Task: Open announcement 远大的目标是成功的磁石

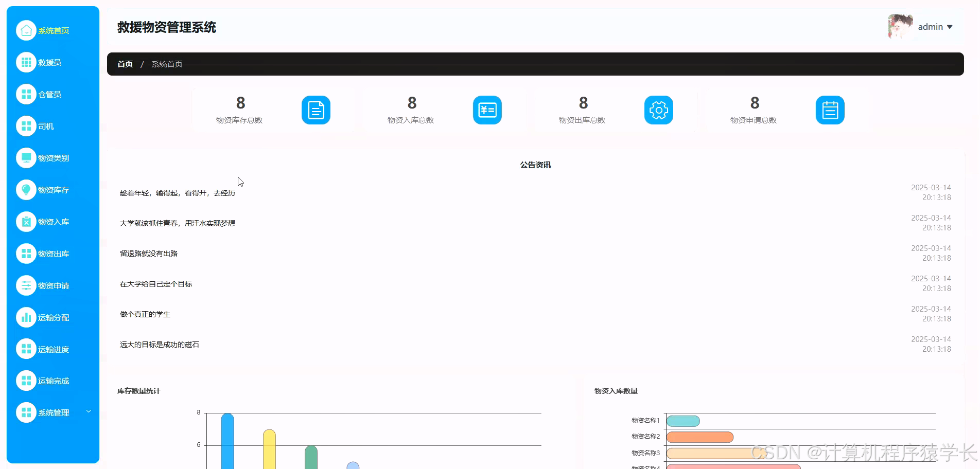Action: 160,345
